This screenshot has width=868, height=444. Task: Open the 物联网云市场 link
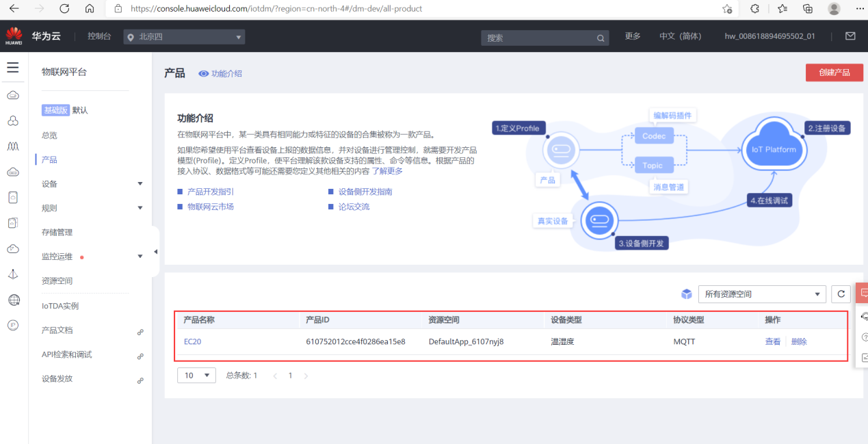coord(211,207)
